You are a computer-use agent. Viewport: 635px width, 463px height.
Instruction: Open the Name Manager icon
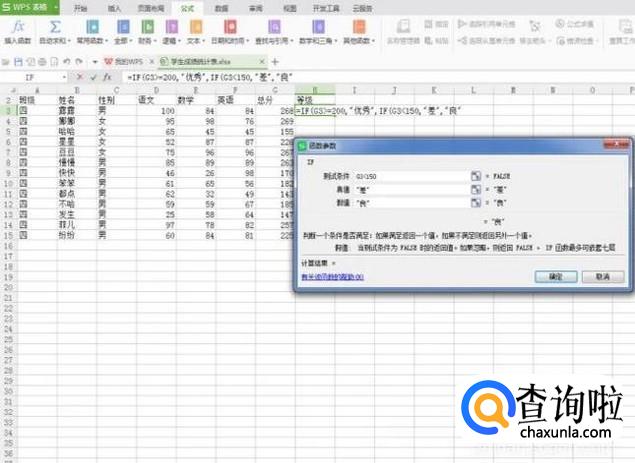point(403,27)
